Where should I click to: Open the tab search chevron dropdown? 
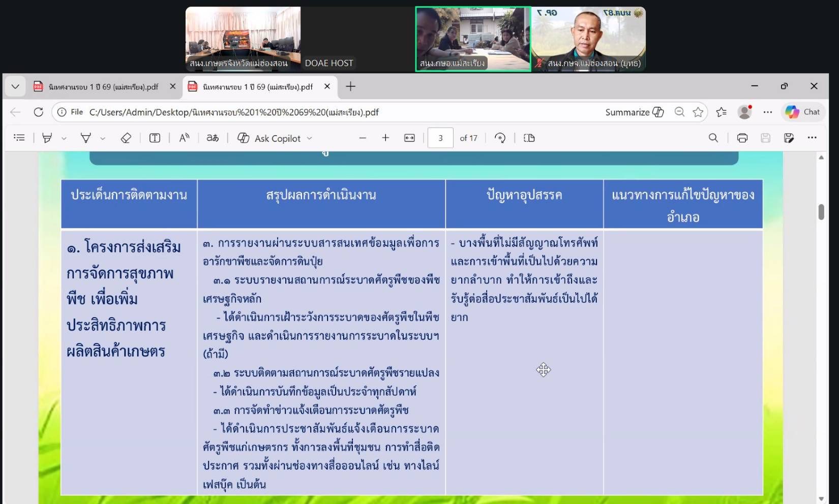pos(15,87)
